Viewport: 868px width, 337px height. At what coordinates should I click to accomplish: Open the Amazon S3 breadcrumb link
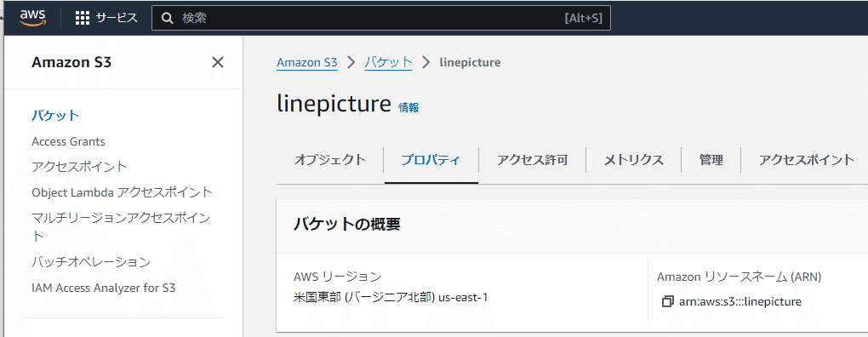[306, 62]
